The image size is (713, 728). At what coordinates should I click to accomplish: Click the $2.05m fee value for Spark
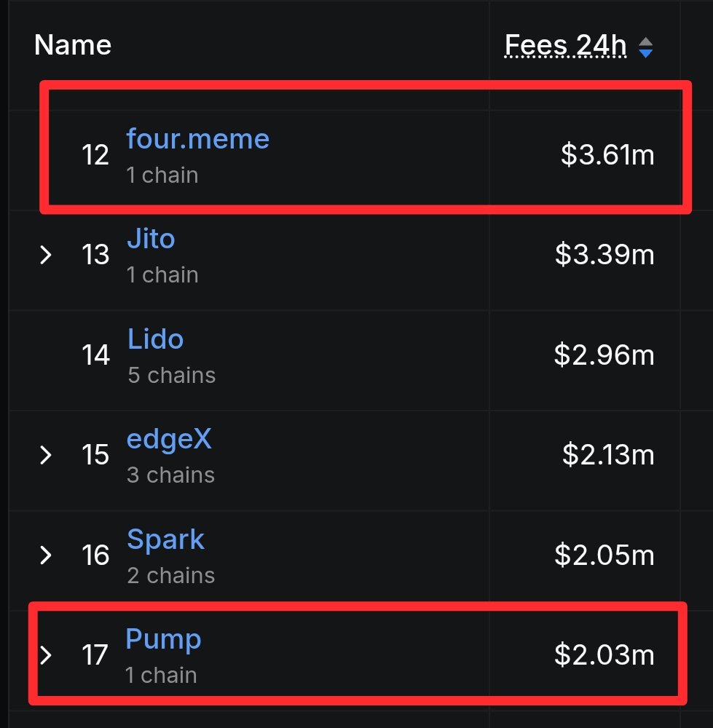coord(604,555)
